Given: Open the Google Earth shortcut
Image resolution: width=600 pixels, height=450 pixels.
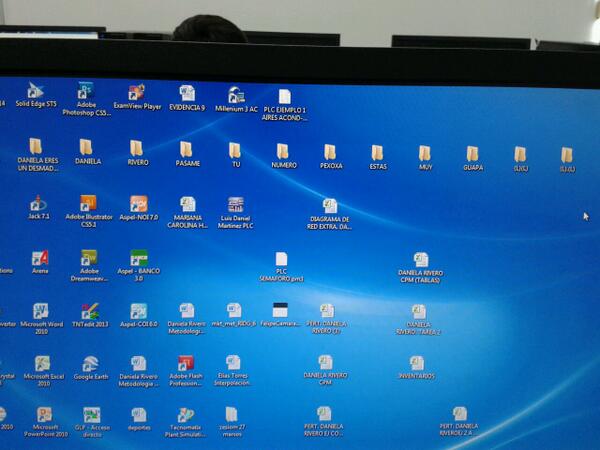Looking at the screenshot, I should [91, 368].
